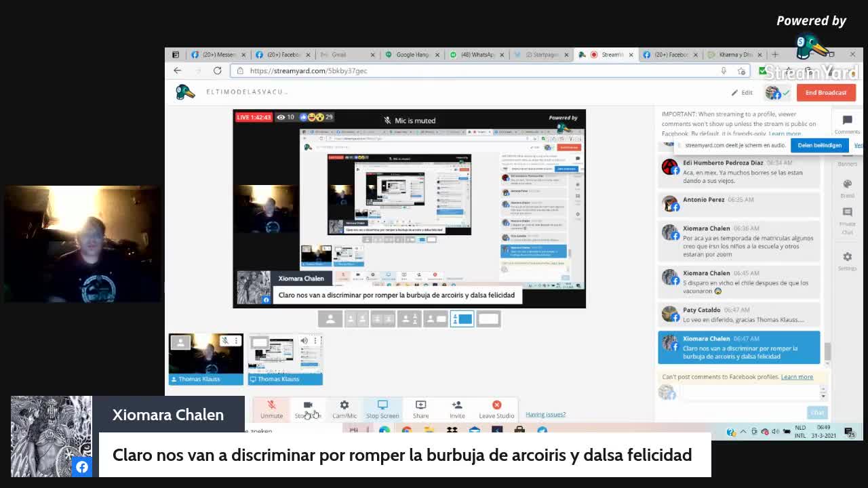The height and width of the screenshot is (488, 868).
Task: Show hidden system tray icons chevron
Action: (x=743, y=432)
